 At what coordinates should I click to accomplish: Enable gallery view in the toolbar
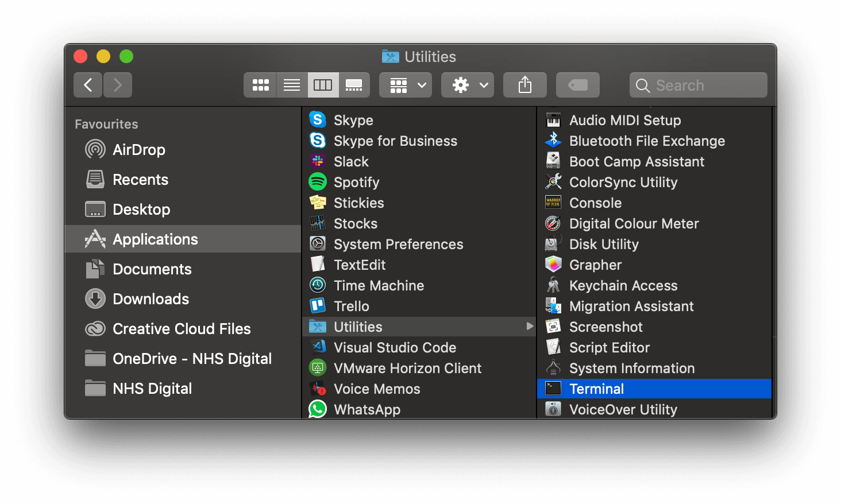point(354,84)
